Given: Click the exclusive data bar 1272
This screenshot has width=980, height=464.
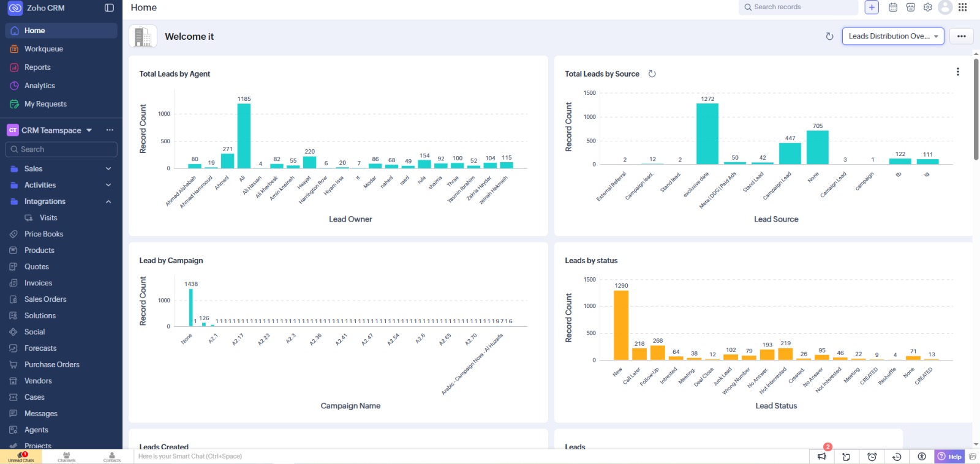Looking at the screenshot, I should pyautogui.click(x=707, y=134).
